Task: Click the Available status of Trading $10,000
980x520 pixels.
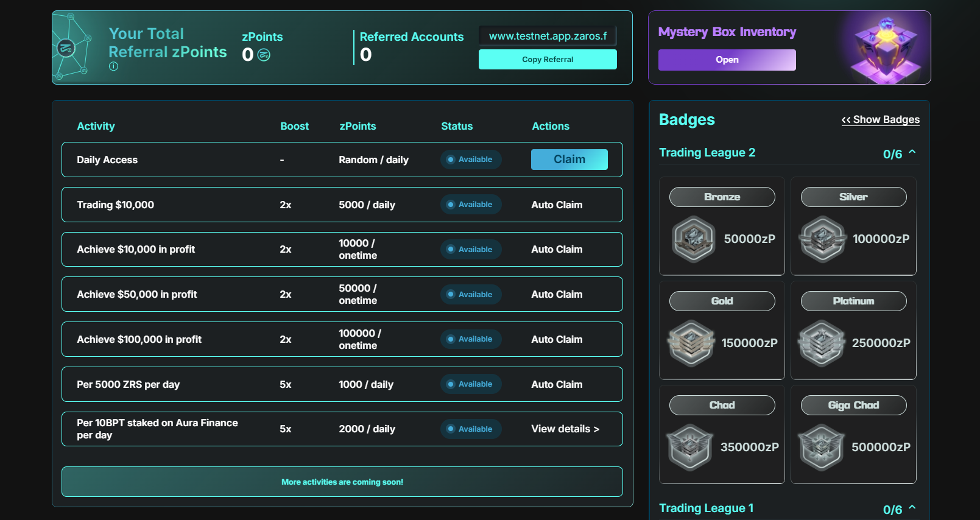Action: tap(470, 205)
